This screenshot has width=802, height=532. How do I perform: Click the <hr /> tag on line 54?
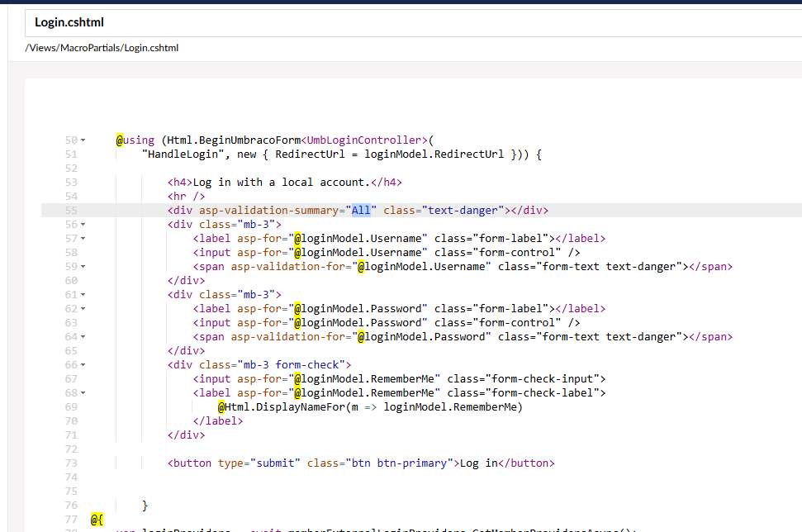coord(186,197)
